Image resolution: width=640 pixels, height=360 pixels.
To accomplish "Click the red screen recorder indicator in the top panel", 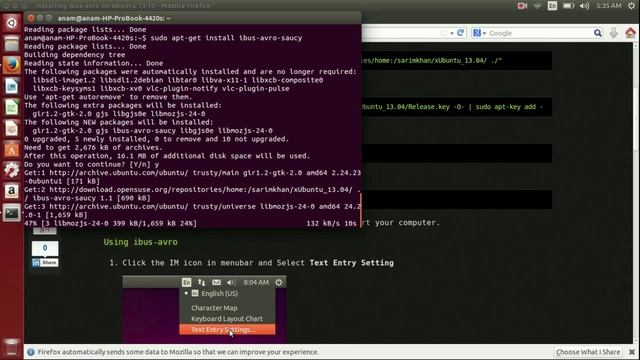I will 522,6.
